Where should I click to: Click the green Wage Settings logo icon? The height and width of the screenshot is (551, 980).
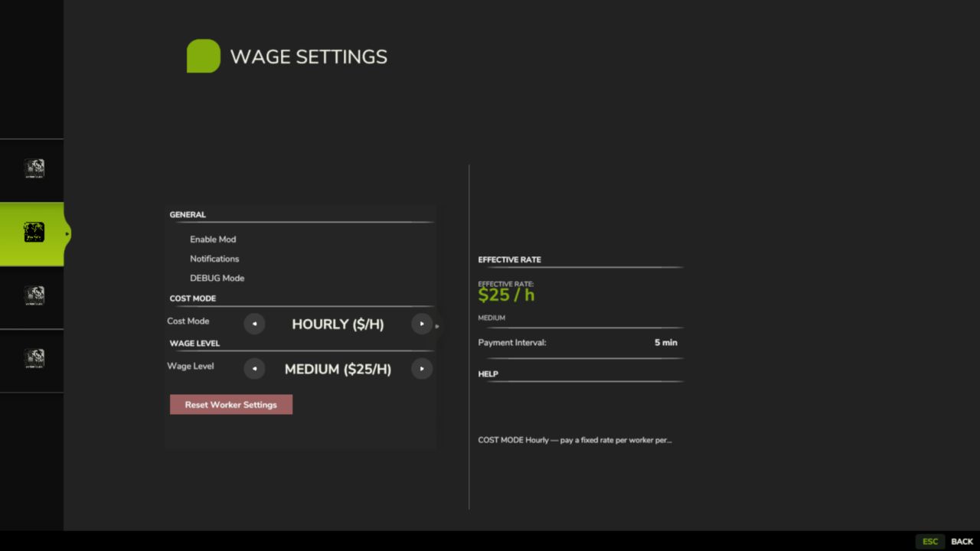click(203, 56)
